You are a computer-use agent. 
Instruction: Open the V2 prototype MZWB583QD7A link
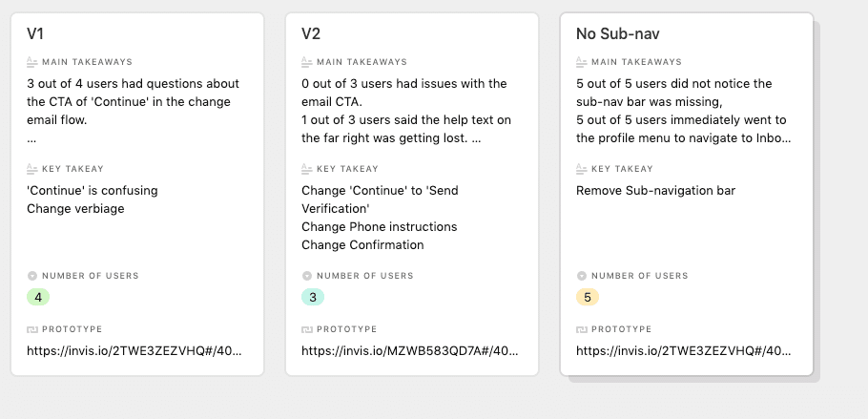click(409, 351)
